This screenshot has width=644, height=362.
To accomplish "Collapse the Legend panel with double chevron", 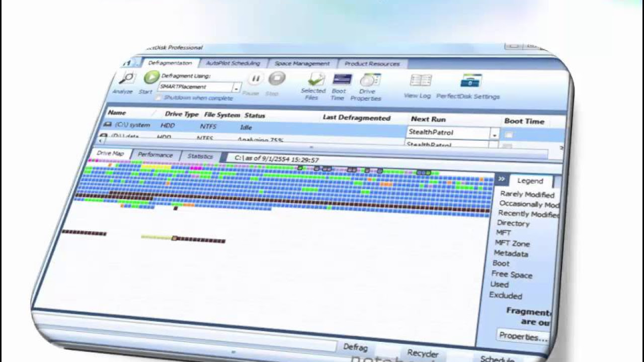I will [x=501, y=179].
